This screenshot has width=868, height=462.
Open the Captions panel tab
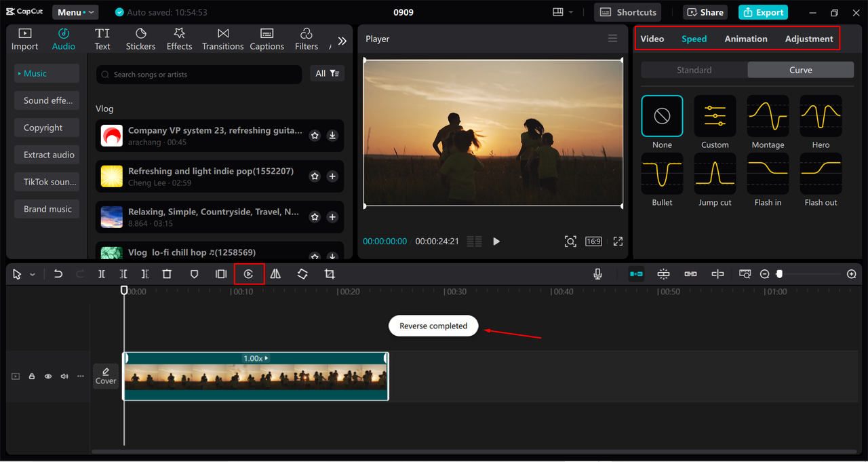pyautogui.click(x=267, y=38)
